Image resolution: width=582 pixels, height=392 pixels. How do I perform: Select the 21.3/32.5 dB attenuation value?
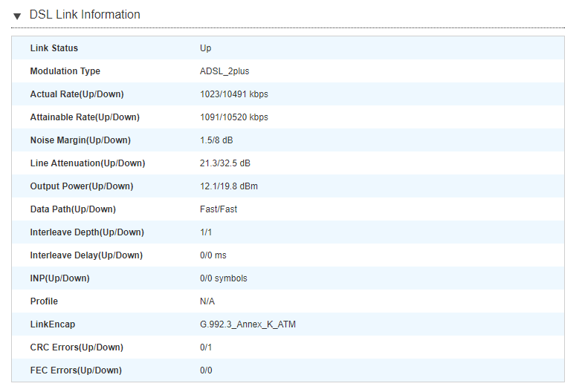coord(226,163)
